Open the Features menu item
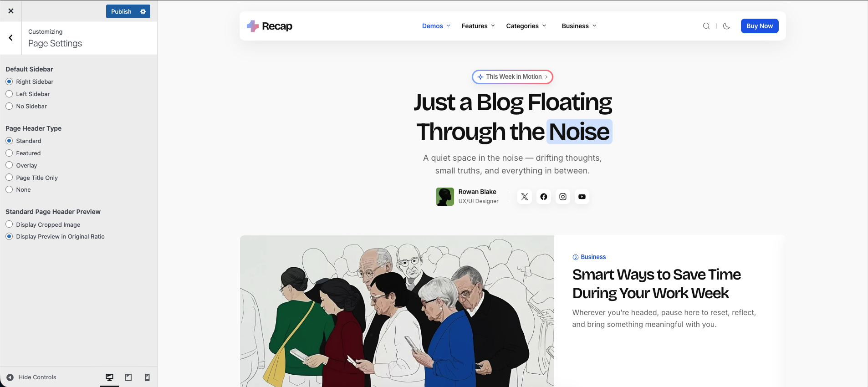The height and width of the screenshot is (387, 868). click(x=478, y=26)
